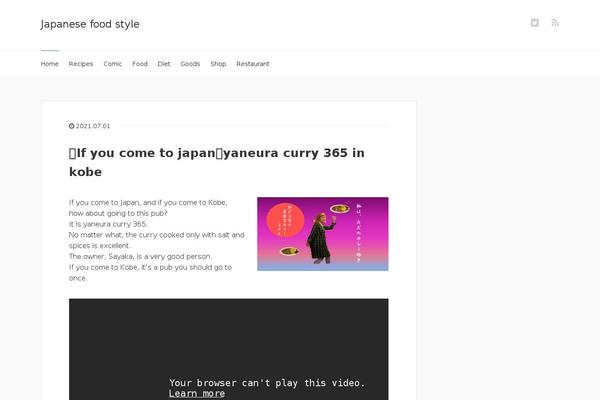
Task: Click the sentence about owner Sayaka
Action: 140,256
